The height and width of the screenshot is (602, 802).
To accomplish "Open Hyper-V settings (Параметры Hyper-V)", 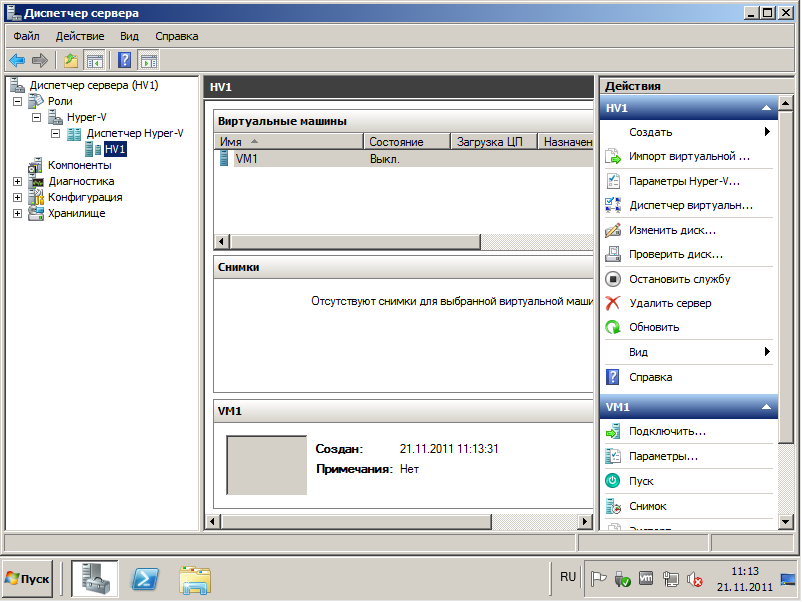I will (678, 181).
